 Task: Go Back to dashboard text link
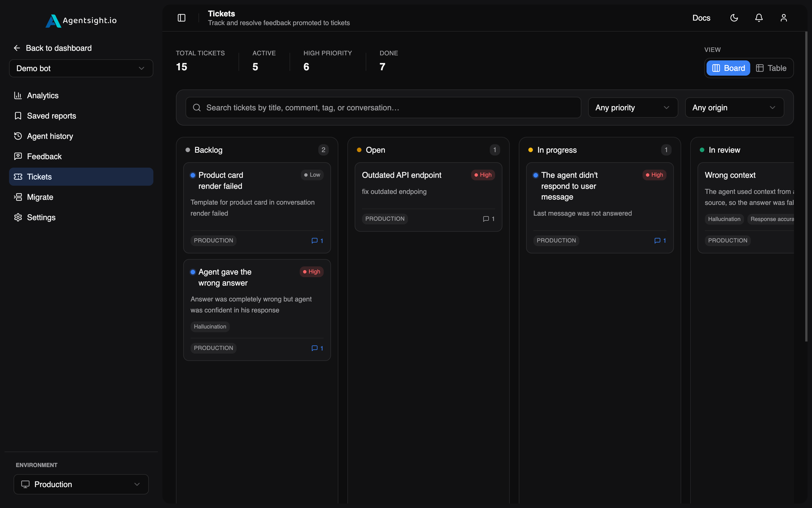58,48
